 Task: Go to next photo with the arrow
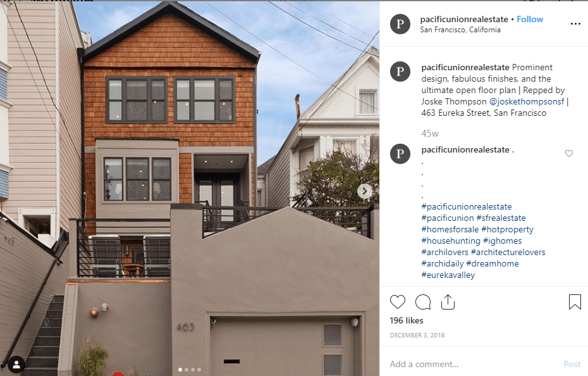tap(365, 191)
